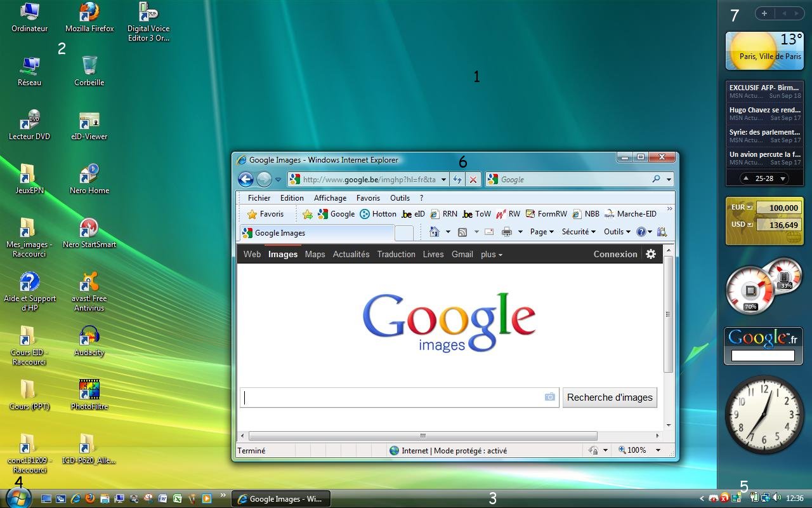Click the vertical scrollbar thumb in IE
Screen dimensions: 812x508
(668, 314)
